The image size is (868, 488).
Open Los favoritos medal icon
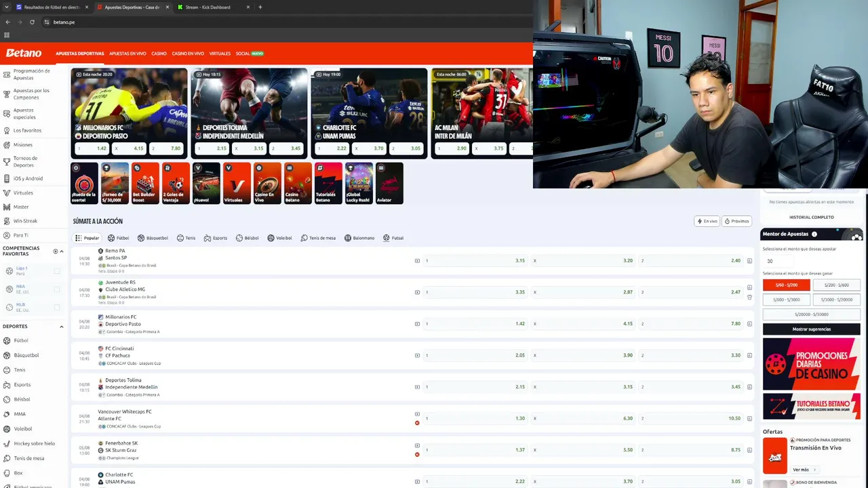[x=7, y=130]
